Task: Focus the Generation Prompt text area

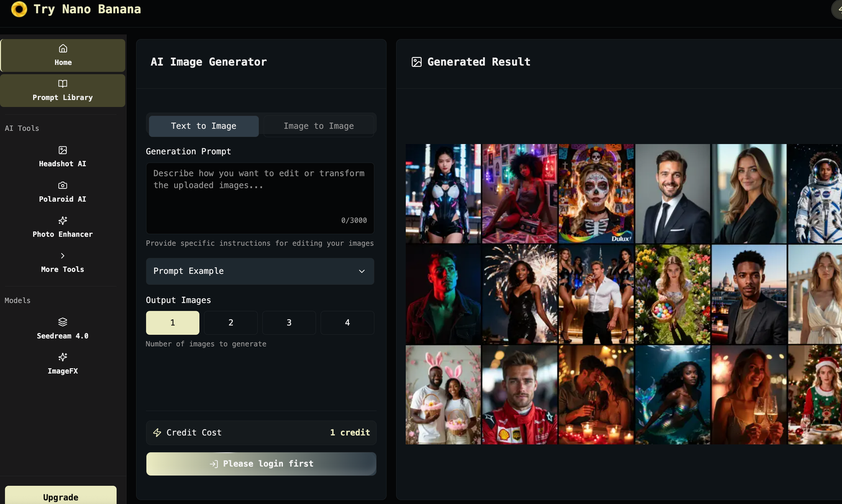Action: click(260, 197)
